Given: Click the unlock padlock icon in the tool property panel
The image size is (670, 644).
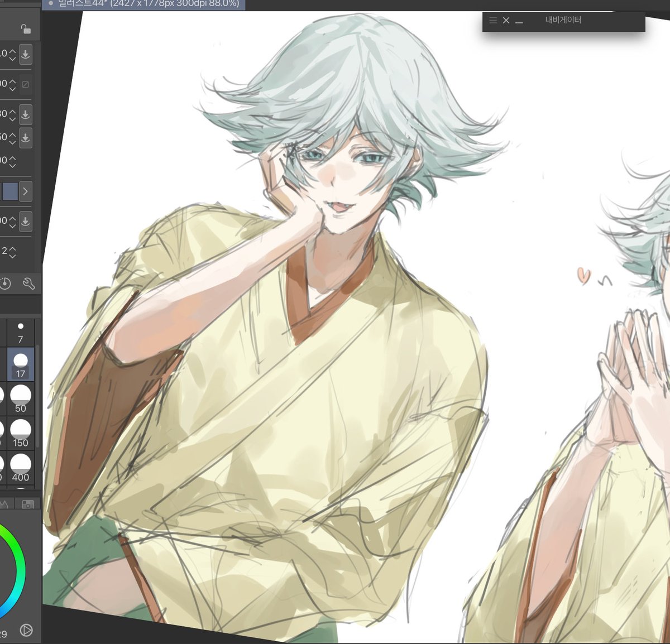Looking at the screenshot, I should click(26, 28).
